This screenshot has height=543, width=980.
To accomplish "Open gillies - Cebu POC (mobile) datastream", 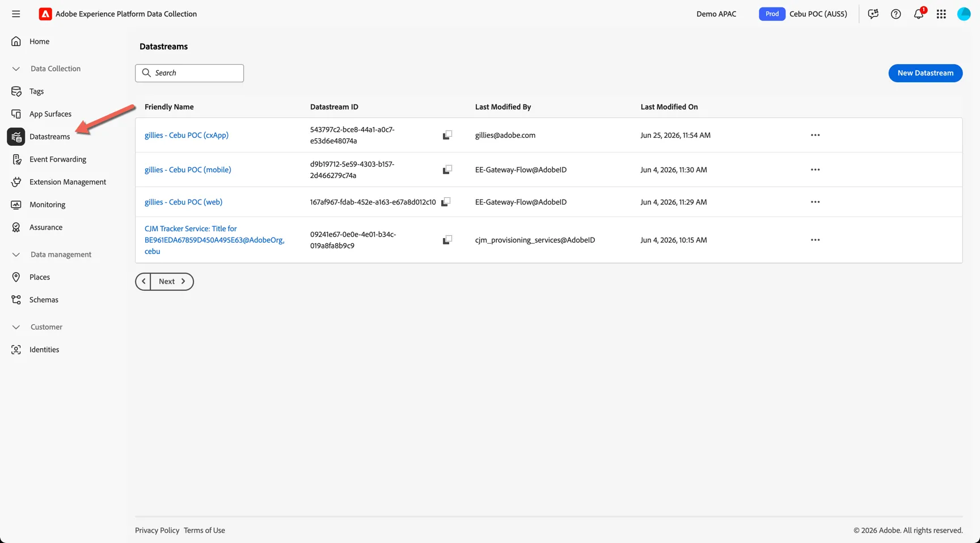I will 188,169.
